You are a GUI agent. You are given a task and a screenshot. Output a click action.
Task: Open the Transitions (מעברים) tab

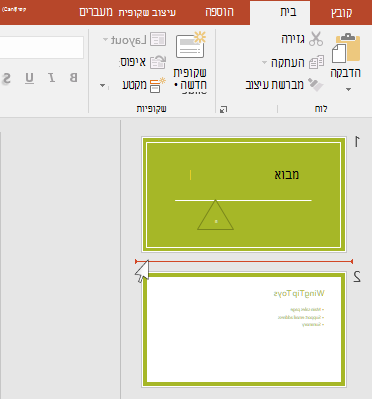click(96, 12)
